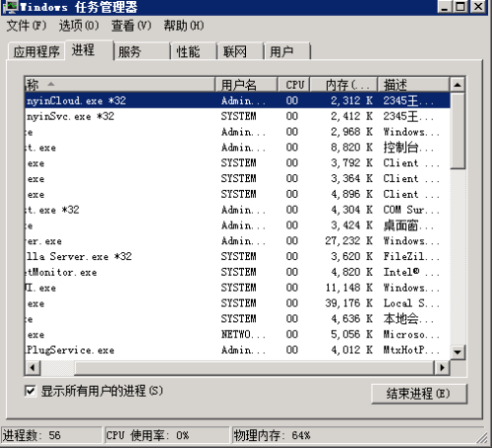Switch to the 应用程序 tab

pos(36,51)
